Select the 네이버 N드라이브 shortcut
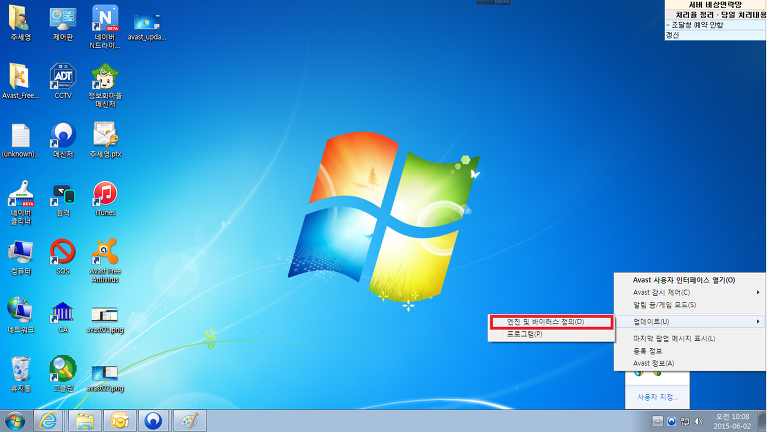769x432 pixels. (x=105, y=27)
